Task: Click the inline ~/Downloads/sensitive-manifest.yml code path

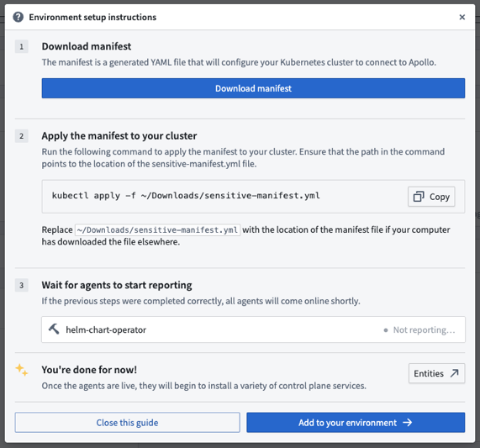Action: (x=157, y=229)
